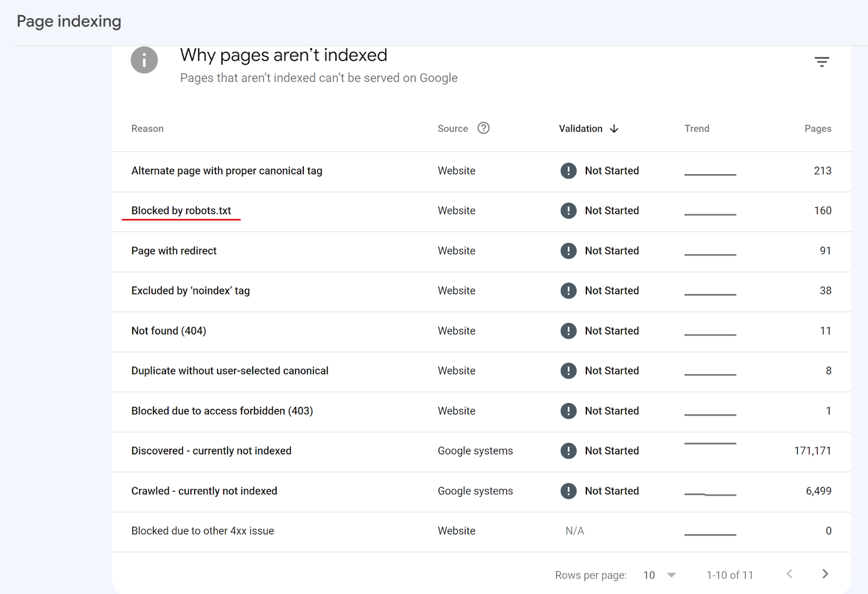Go to previous page of results

[x=789, y=574]
